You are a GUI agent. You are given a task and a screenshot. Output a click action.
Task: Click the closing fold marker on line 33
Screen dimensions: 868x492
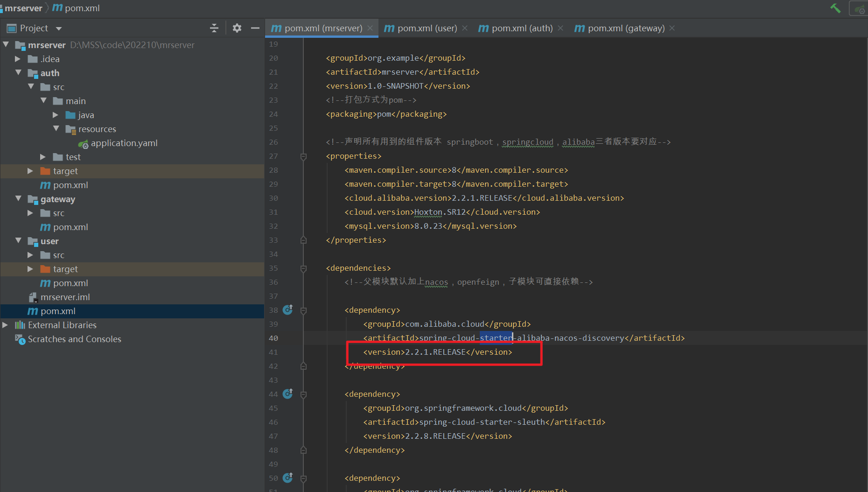(x=303, y=240)
